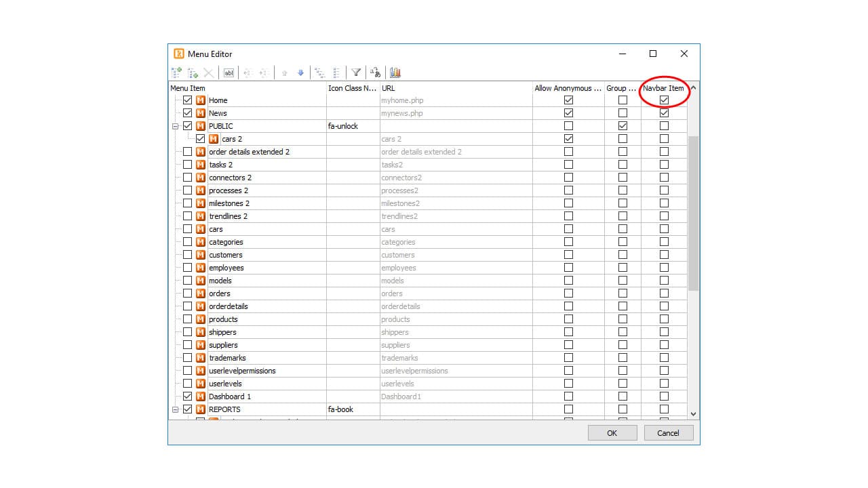Click the add child menu item icon
868x488 pixels.
pyautogui.click(x=193, y=73)
